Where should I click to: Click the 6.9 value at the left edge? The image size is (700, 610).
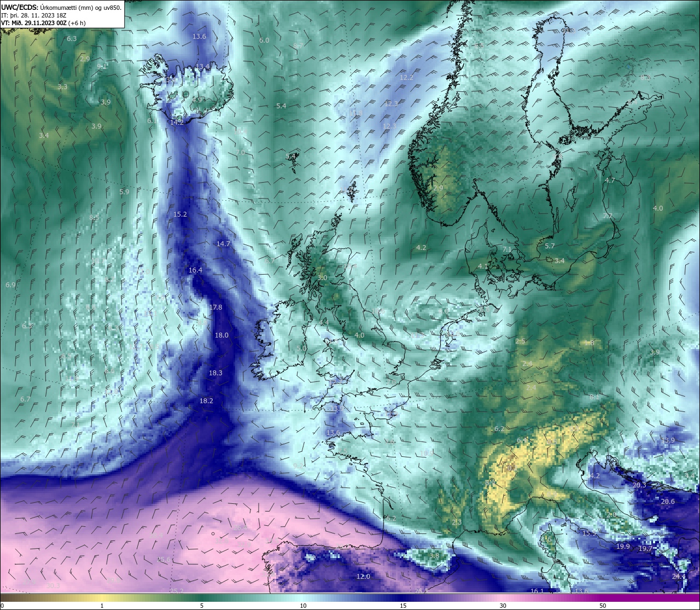click(x=10, y=285)
